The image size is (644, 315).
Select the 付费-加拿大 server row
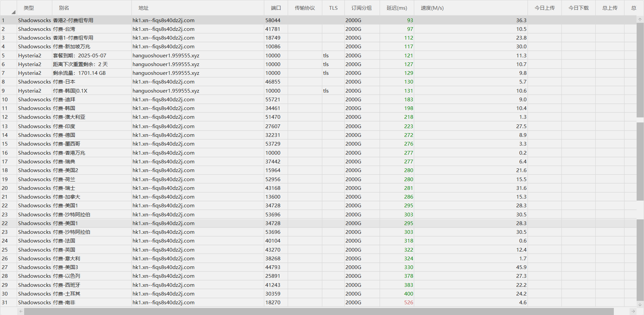(x=318, y=197)
